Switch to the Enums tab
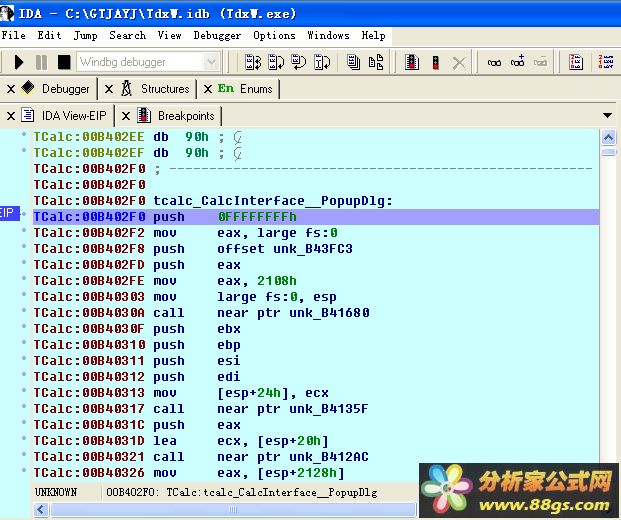621x520 pixels. [x=256, y=89]
